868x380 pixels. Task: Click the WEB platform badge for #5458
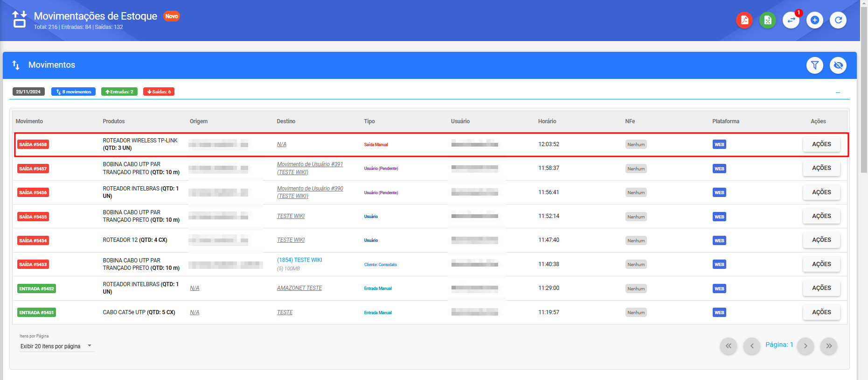[x=719, y=145]
